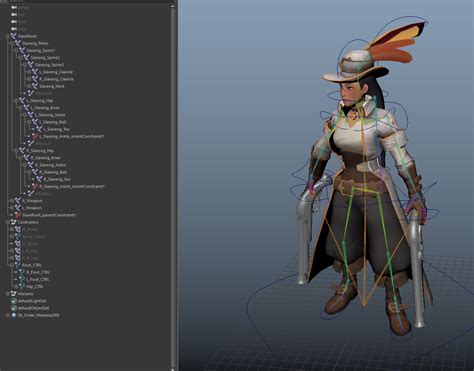This screenshot has height=371, width=474.
Task: Collapse the SlaveRoot hierarchy
Action: tap(7, 36)
